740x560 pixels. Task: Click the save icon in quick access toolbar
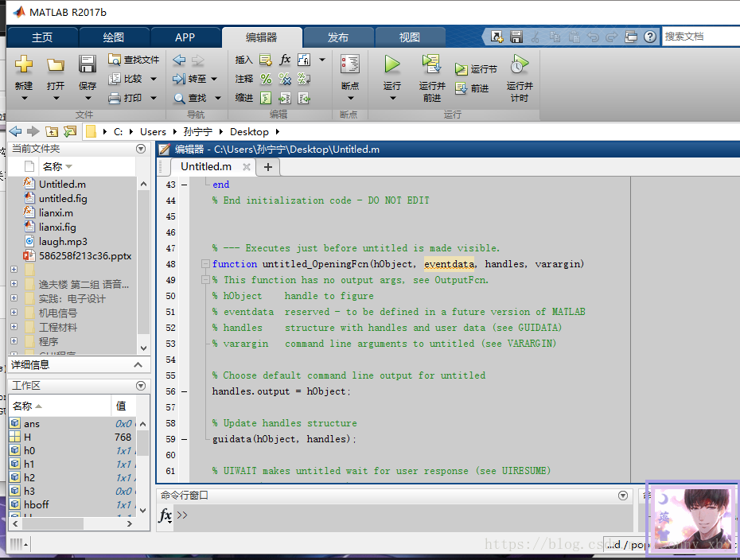(516, 37)
